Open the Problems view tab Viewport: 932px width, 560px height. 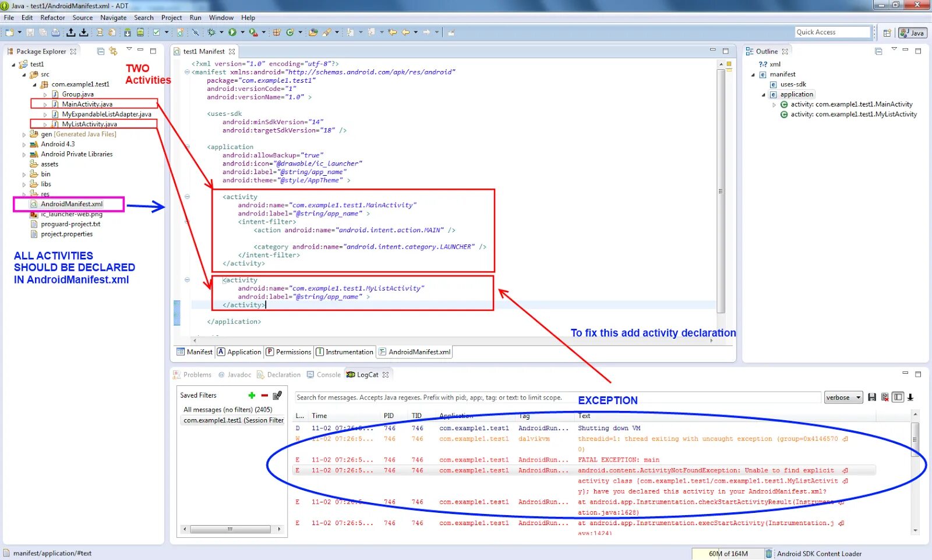(193, 375)
